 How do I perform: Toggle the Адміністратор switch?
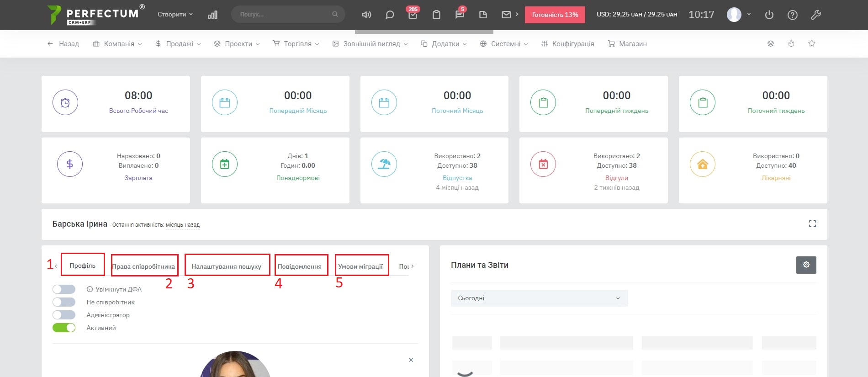(64, 315)
